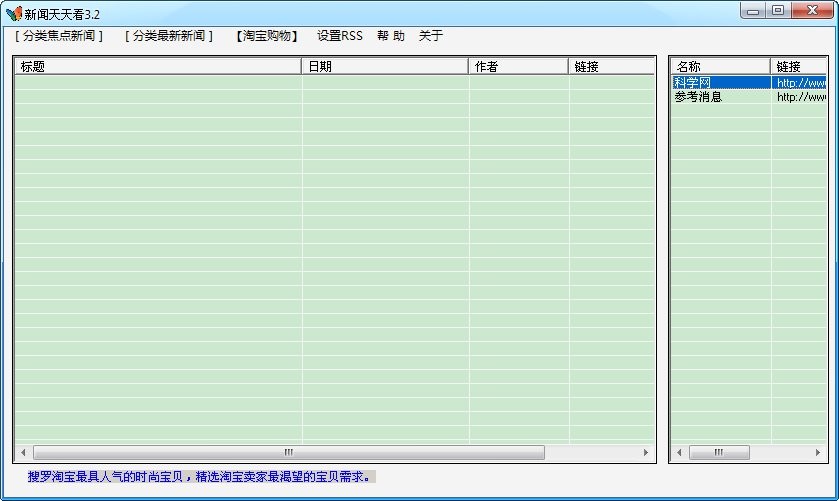Minimize the 新闻天天看 window
This screenshot has width=839, height=501.
pos(753,11)
